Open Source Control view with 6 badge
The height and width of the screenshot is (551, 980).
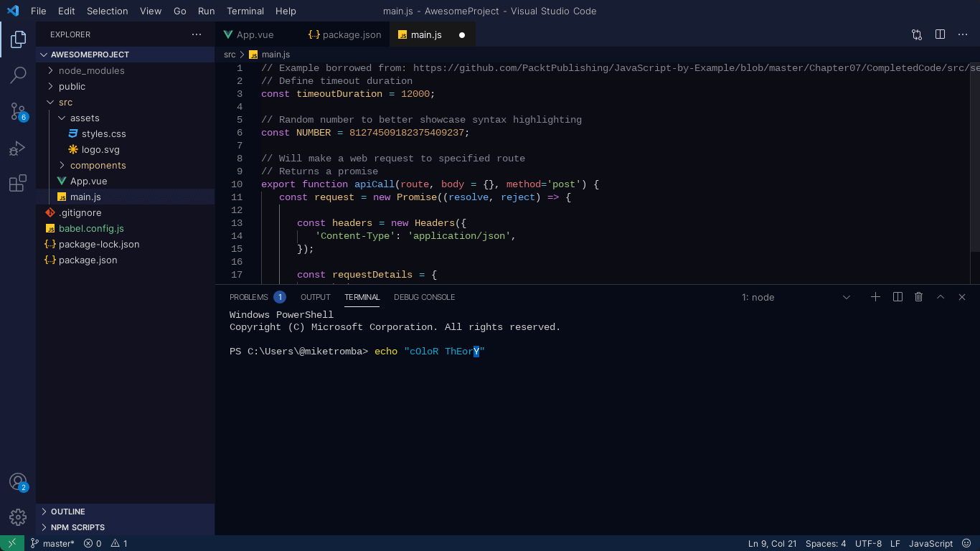[18, 111]
